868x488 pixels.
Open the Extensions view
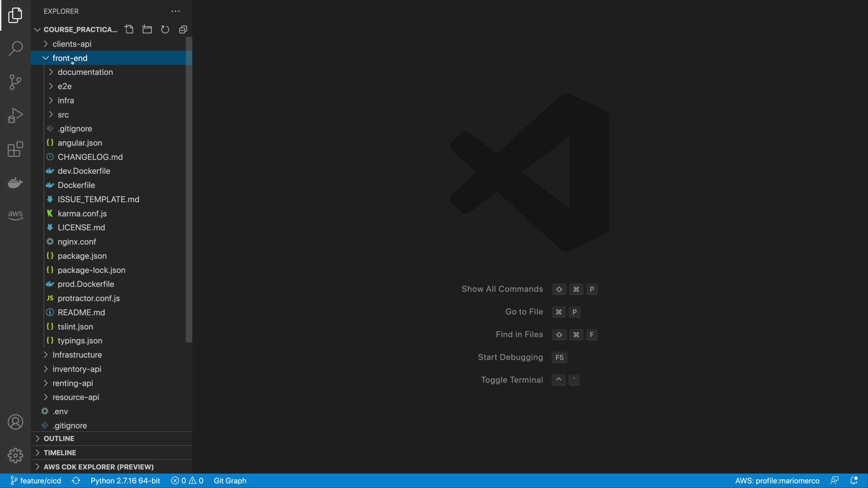click(x=15, y=150)
